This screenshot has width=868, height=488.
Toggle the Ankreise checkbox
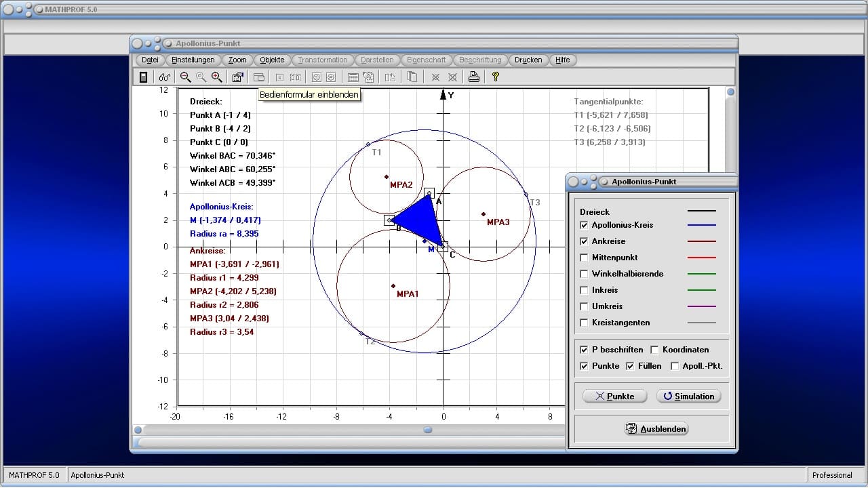coord(585,241)
